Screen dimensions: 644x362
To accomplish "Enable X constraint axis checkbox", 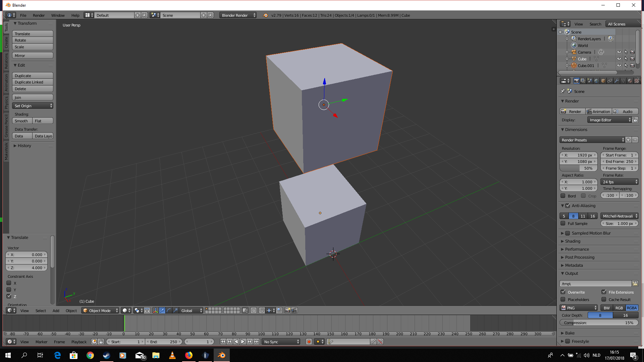I will (x=9, y=283).
